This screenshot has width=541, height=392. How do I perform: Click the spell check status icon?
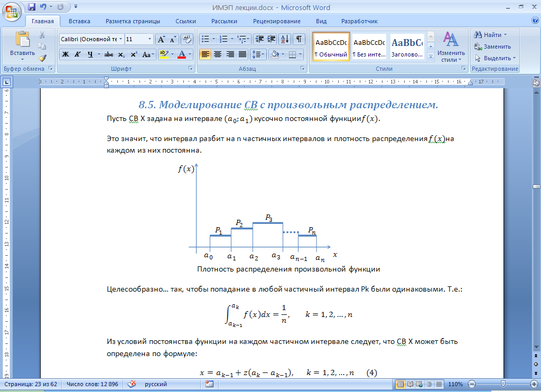coord(132,384)
